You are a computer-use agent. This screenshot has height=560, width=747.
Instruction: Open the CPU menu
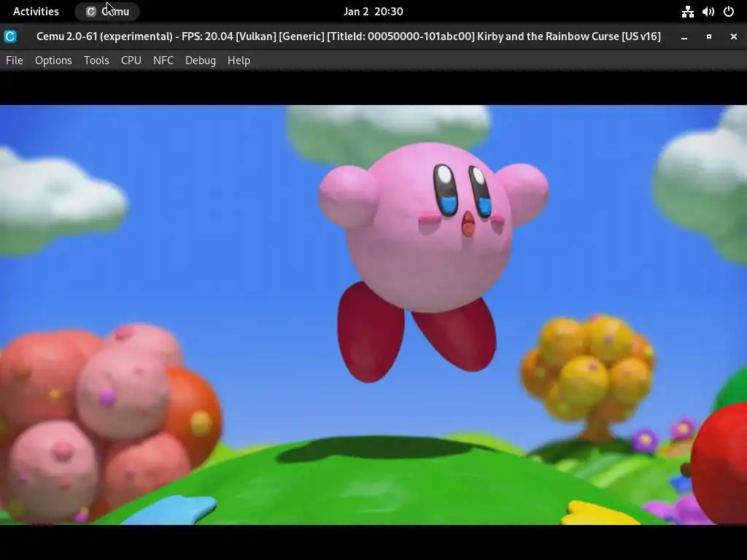[x=131, y=61]
